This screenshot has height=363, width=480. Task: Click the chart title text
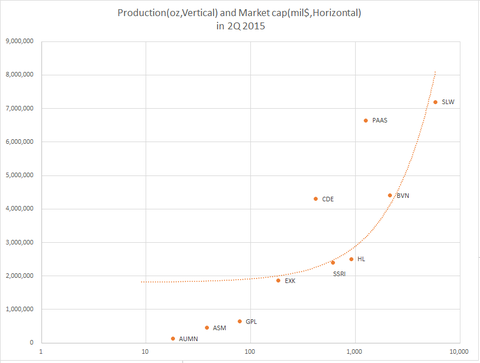(x=239, y=19)
